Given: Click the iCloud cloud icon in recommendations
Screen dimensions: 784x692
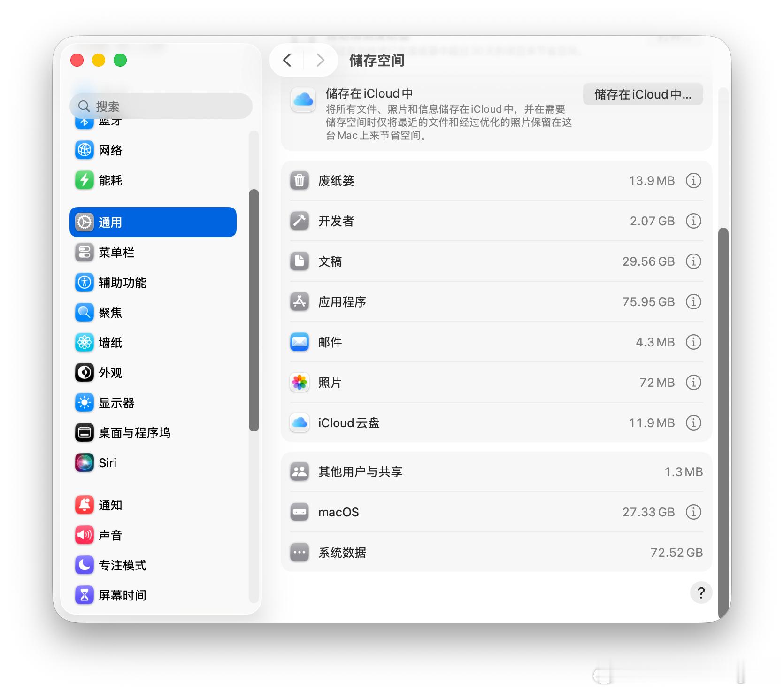Looking at the screenshot, I should click(x=303, y=99).
